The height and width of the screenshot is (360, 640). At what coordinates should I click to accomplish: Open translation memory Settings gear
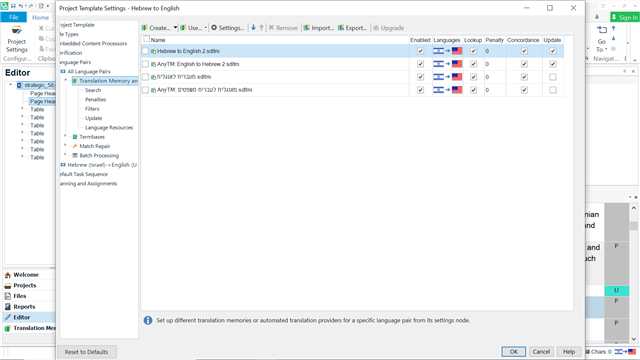click(227, 28)
